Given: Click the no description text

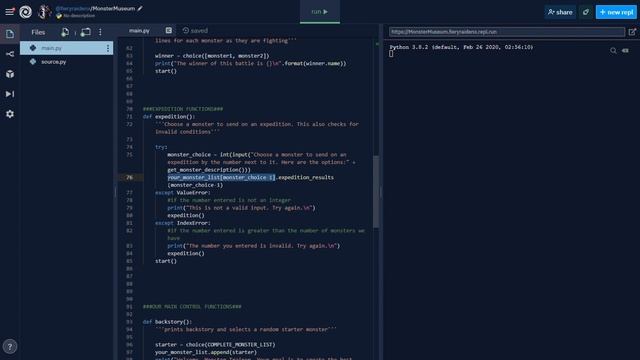Looking at the screenshot, I should [79, 16].
